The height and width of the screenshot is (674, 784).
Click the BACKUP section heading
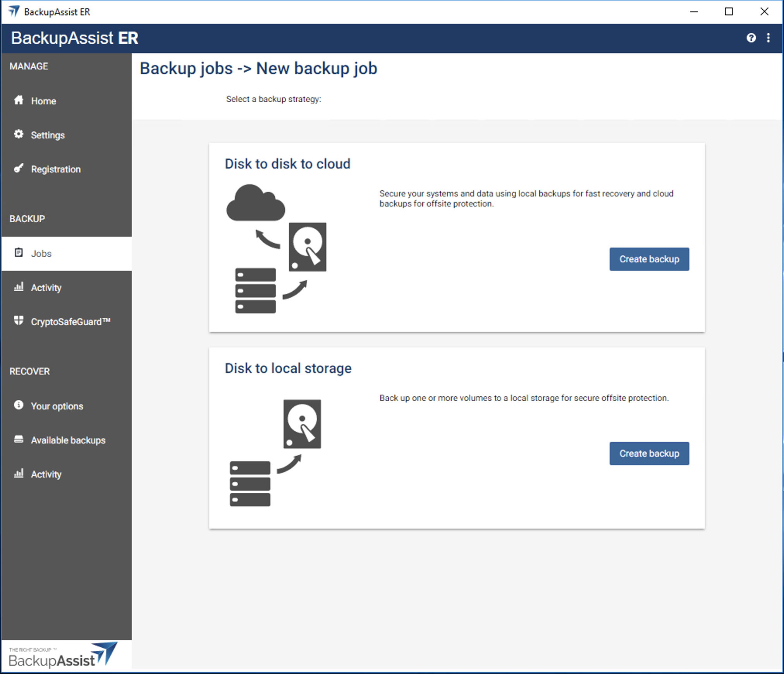pos(27,219)
